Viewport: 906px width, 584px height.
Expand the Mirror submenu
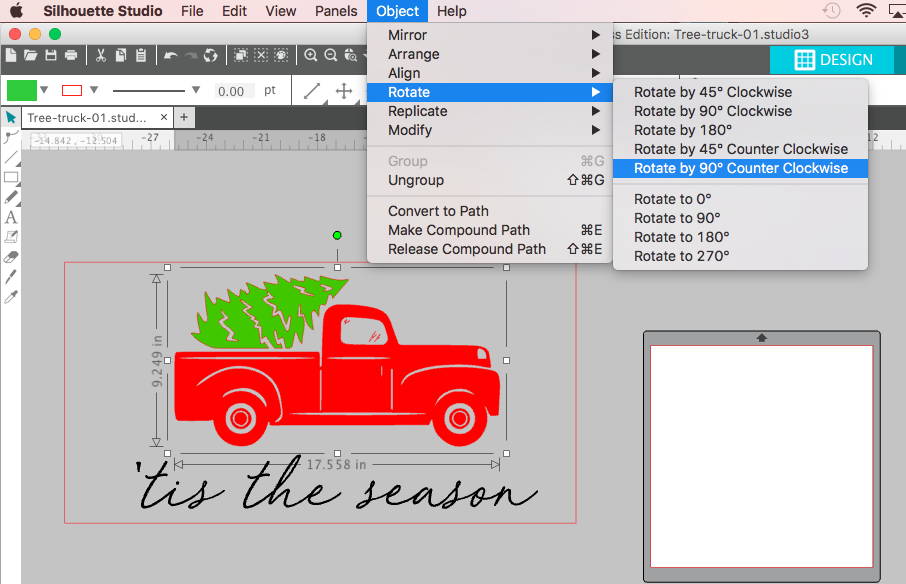click(x=489, y=35)
